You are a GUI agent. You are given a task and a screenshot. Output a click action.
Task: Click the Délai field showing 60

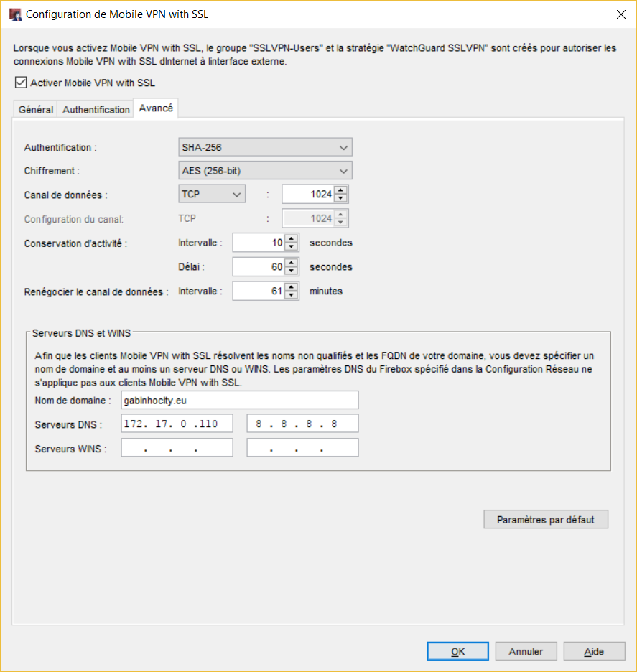259,266
